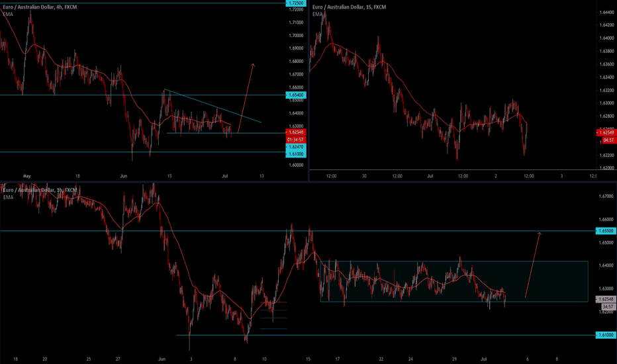Click the 1.62470 price line label
Image resolution: width=617 pixels, height=364 pixels.
click(296, 147)
